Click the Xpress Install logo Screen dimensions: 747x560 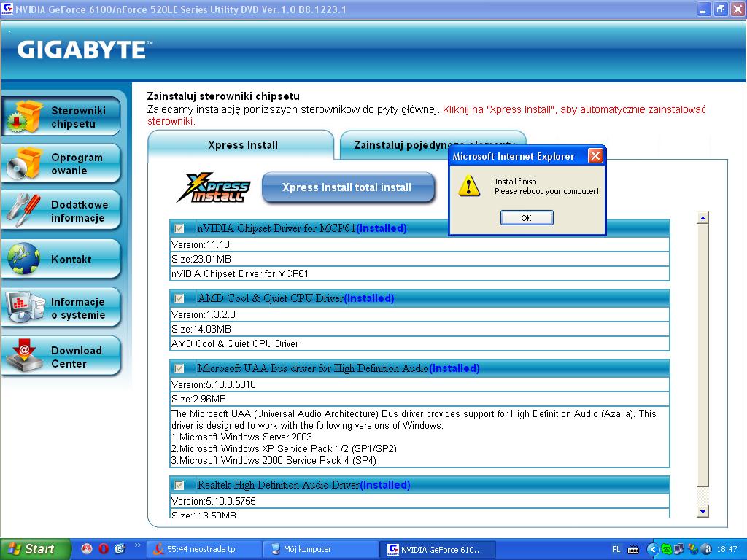(x=214, y=187)
